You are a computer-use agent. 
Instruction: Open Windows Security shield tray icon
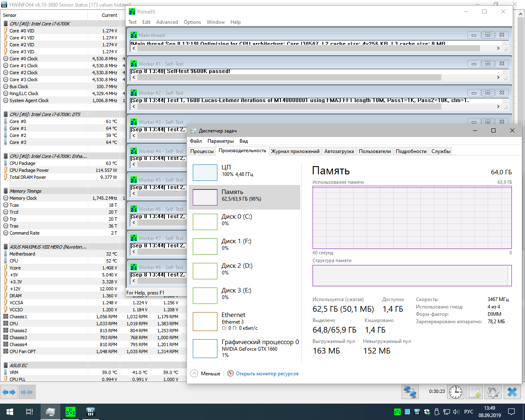point(427,412)
